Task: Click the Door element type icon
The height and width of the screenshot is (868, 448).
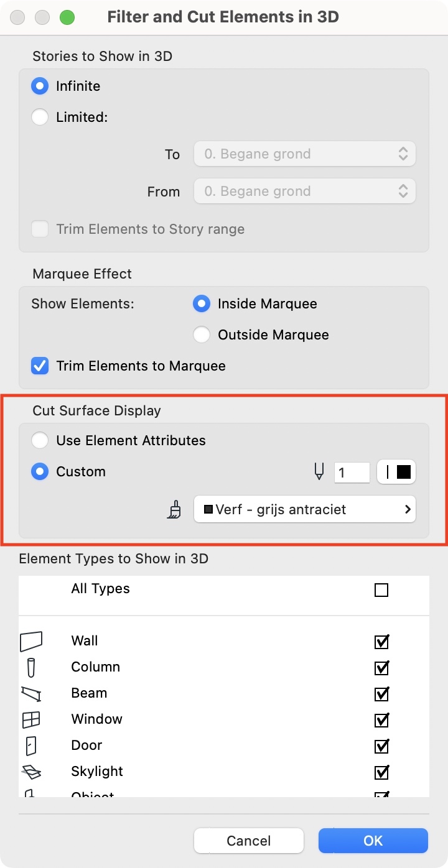Action: pos(31,746)
